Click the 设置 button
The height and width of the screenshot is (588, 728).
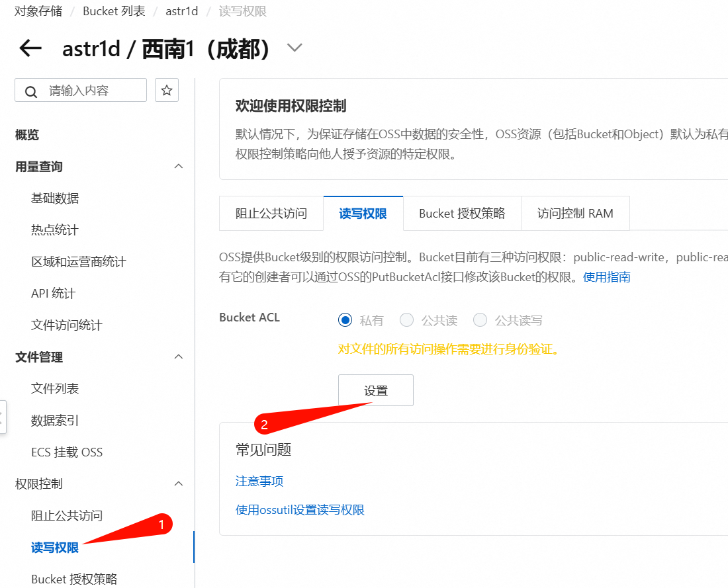pos(376,390)
